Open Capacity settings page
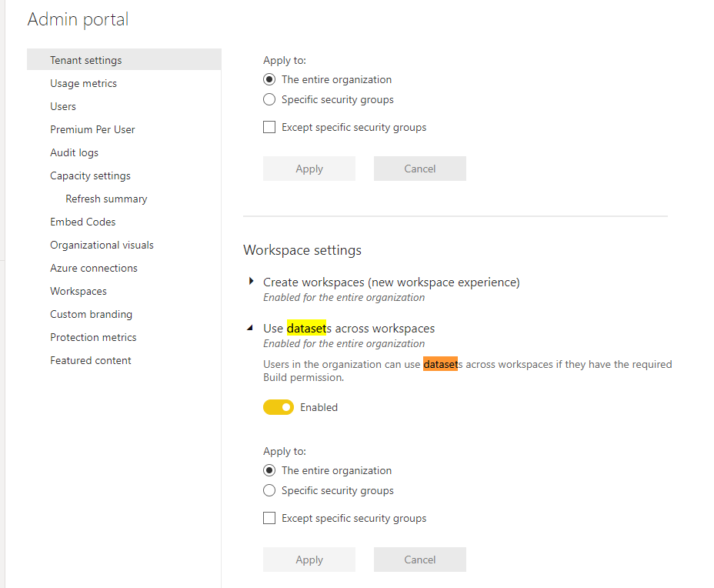 (x=90, y=175)
